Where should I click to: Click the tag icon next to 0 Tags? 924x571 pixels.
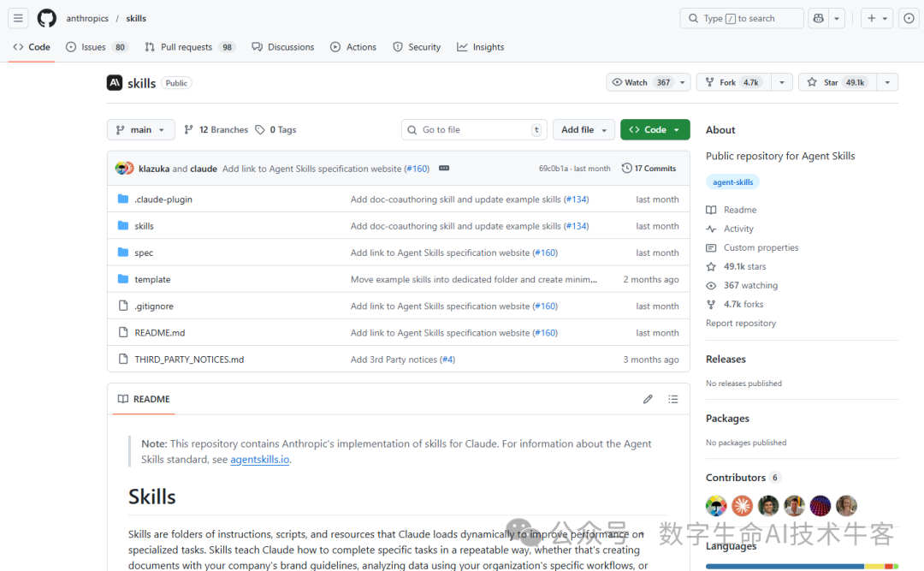click(x=260, y=130)
